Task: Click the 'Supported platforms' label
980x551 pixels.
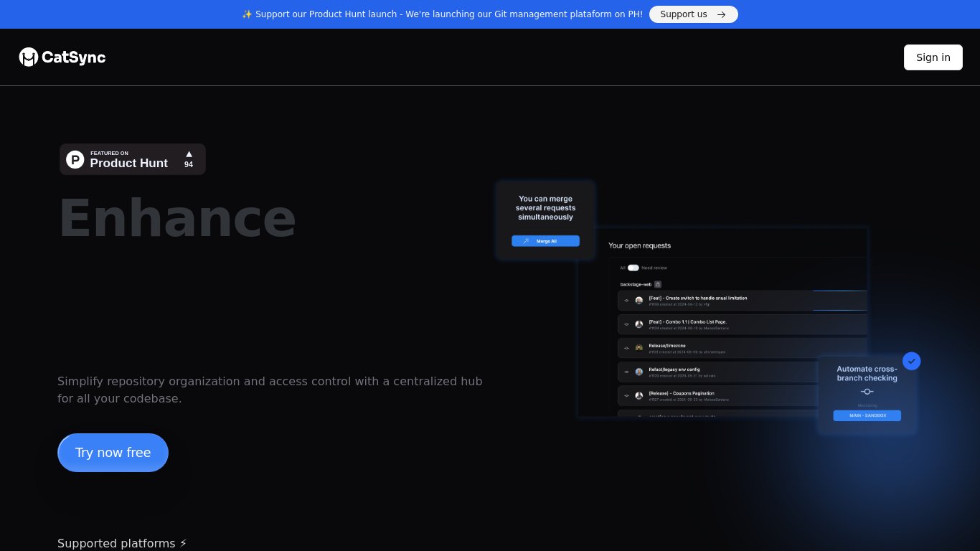Action: tap(116, 543)
